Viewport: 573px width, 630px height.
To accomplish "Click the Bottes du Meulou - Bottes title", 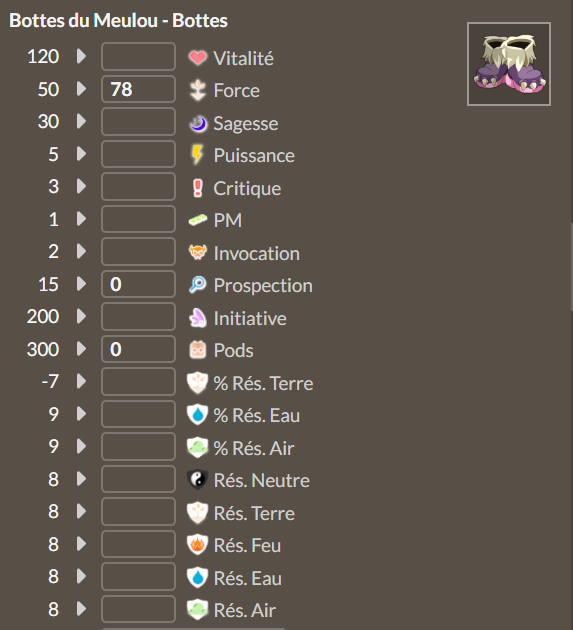I will (x=119, y=20).
